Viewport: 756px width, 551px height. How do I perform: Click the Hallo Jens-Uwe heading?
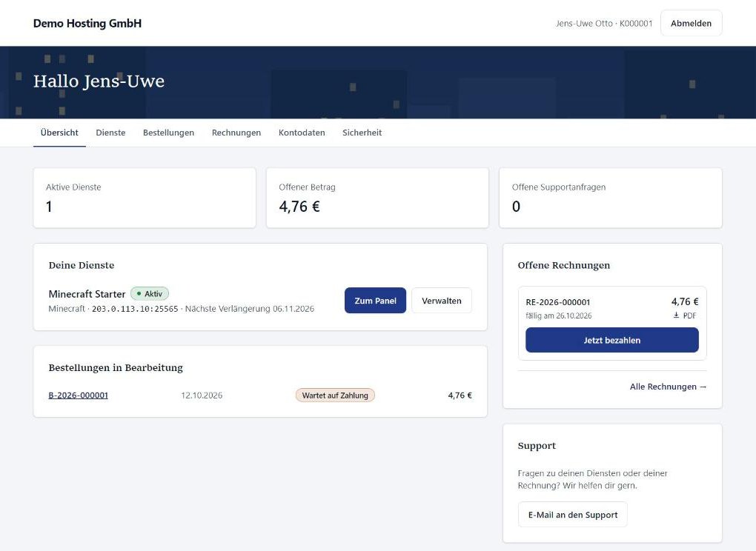click(x=99, y=81)
